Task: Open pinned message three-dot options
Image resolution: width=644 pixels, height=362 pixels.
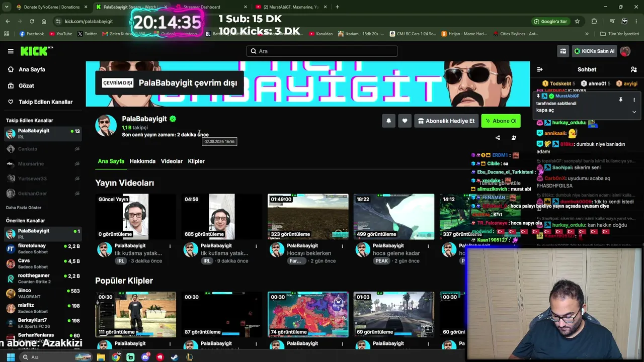Action: pos(634,100)
